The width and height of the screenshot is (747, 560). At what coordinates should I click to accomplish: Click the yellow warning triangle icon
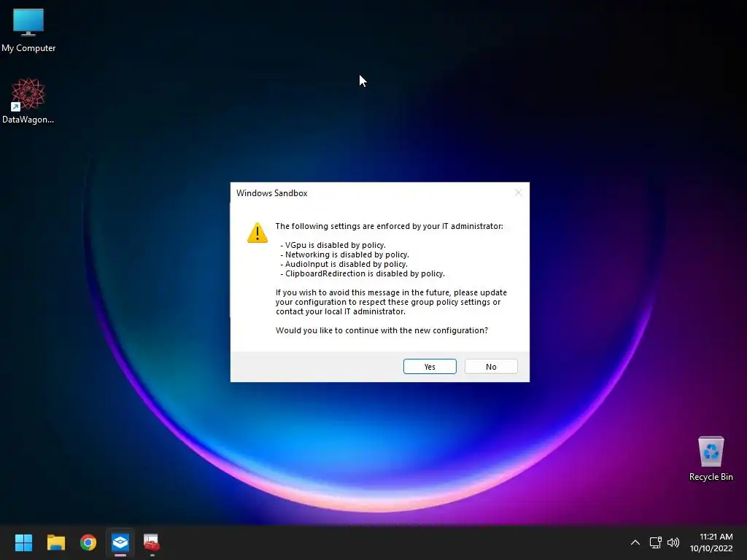pos(258,233)
